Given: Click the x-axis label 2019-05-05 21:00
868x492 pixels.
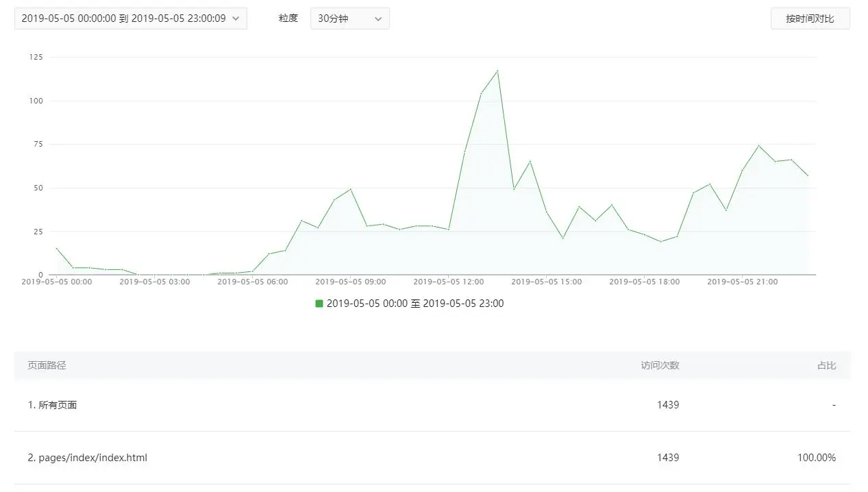Looking at the screenshot, I should 742,282.
